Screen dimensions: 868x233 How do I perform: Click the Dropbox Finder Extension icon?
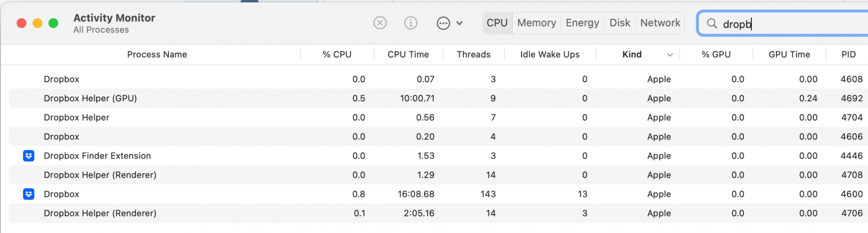tap(29, 156)
